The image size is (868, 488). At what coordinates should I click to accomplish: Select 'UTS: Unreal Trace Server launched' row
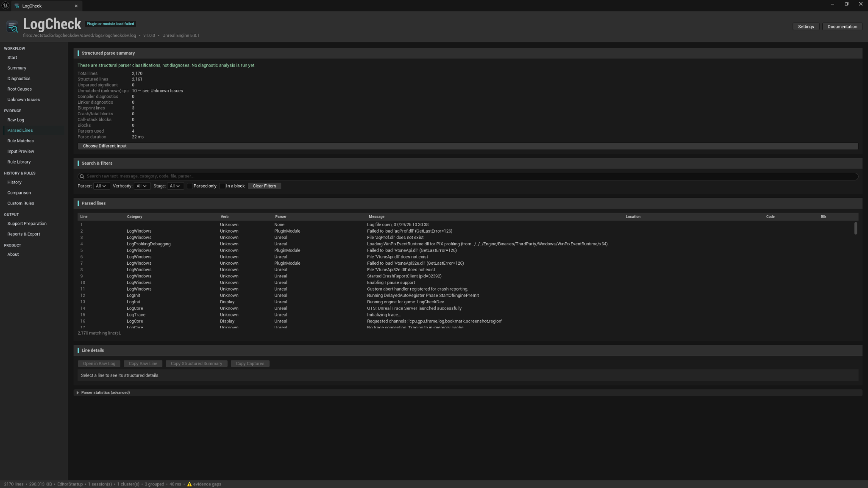coord(465,308)
